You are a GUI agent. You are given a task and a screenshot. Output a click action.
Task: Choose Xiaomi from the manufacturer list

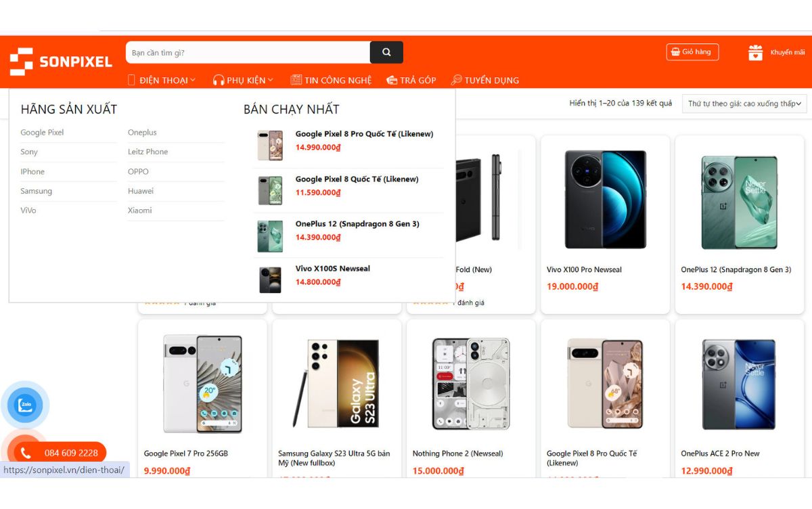[140, 211]
